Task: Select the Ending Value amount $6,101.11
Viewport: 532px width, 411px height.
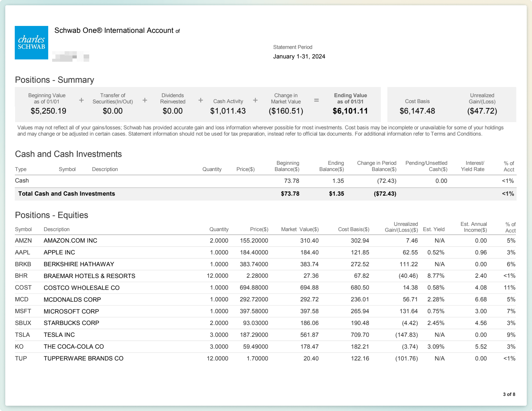Action: [x=350, y=111]
